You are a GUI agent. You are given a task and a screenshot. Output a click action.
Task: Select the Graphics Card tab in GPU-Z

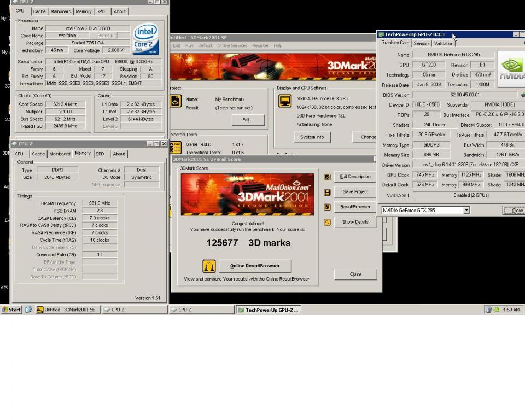pyautogui.click(x=395, y=43)
